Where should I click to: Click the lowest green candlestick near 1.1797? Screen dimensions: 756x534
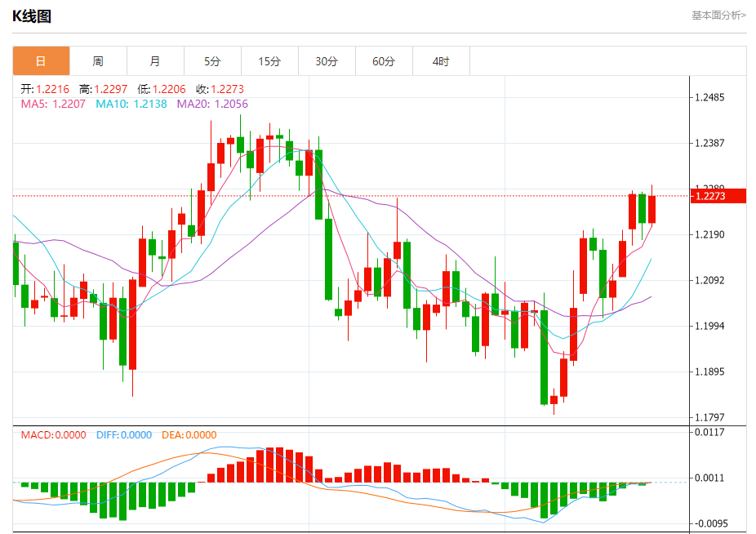click(545, 357)
